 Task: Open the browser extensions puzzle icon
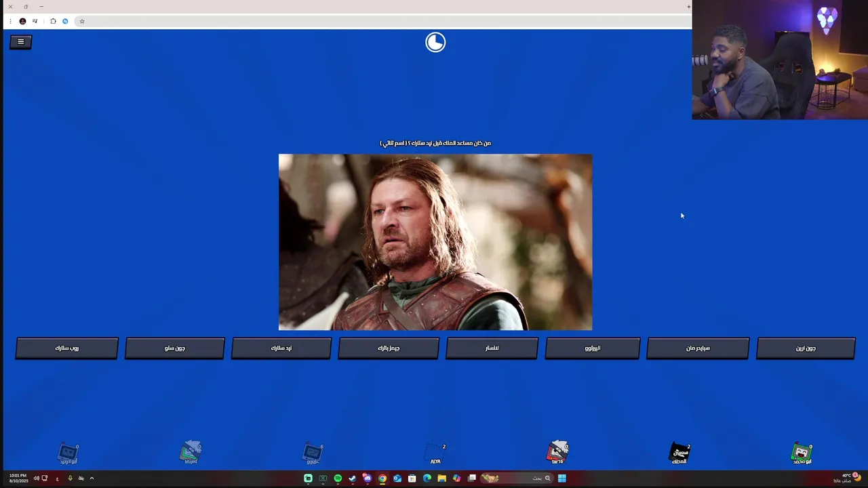[53, 21]
